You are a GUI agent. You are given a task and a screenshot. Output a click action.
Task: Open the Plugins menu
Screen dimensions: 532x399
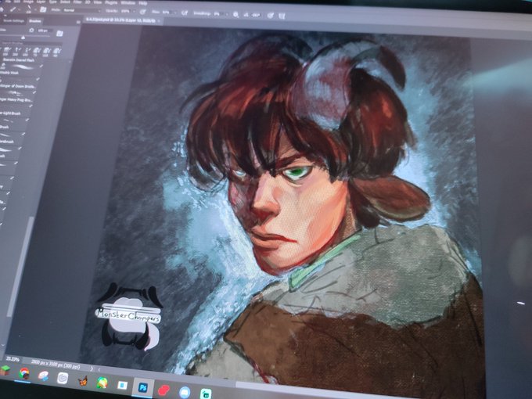[x=111, y=2]
